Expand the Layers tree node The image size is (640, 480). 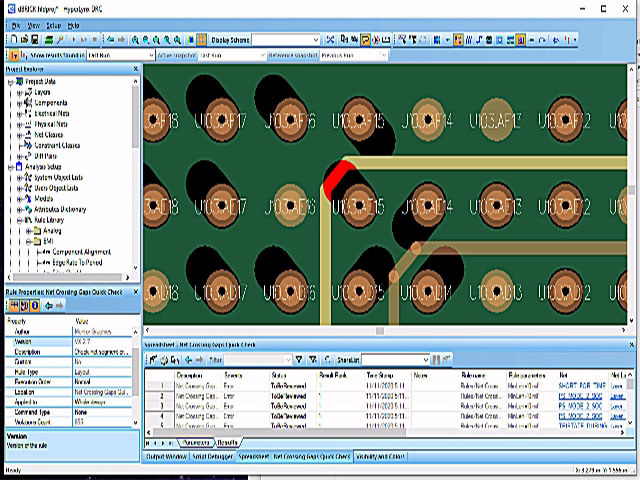pyautogui.click(x=19, y=93)
